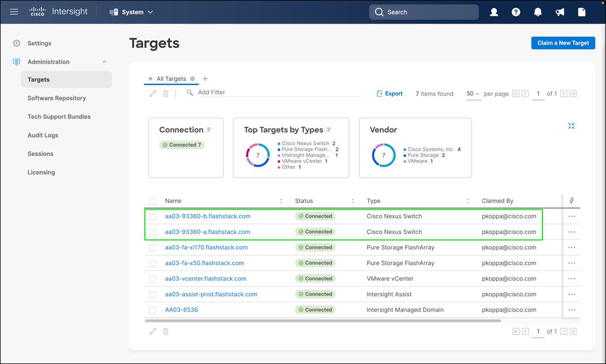Collapse the Administration section
This screenshot has width=606, height=364.
[x=105, y=62]
